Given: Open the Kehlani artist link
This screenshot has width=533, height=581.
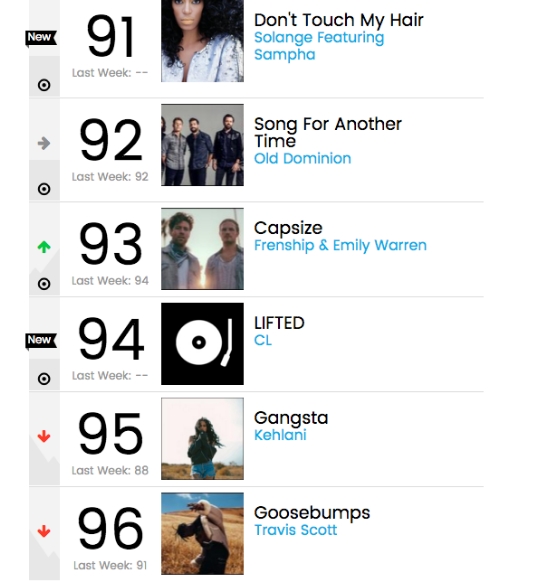Looking at the screenshot, I should pos(280,435).
